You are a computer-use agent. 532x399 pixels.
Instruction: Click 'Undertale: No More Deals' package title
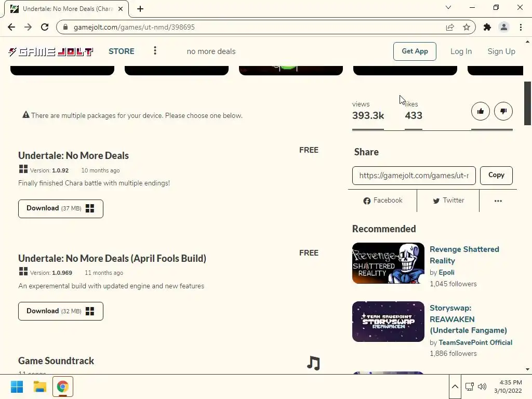tap(73, 155)
